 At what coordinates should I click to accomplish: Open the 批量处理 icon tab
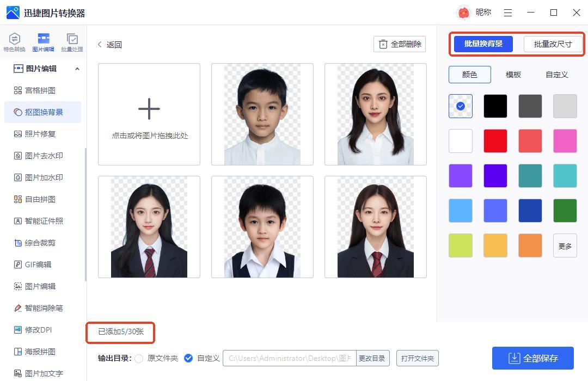point(72,41)
